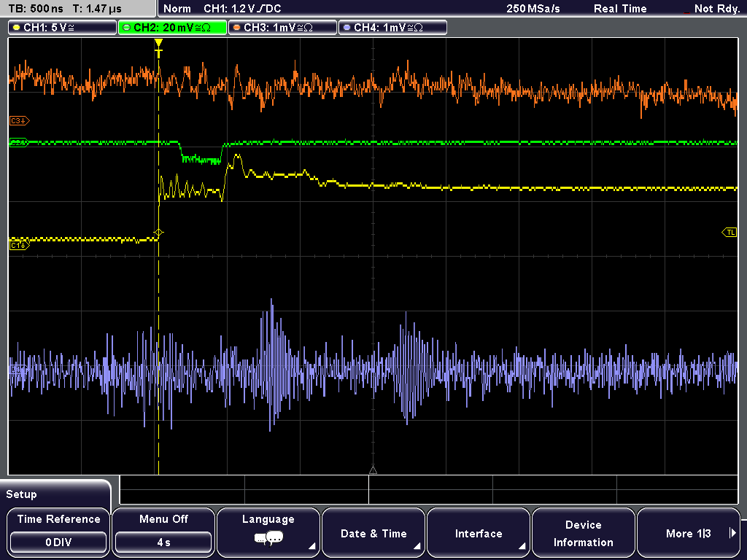Click the TL trigger level marker
The height and width of the screenshot is (560, 747).
pos(729,233)
